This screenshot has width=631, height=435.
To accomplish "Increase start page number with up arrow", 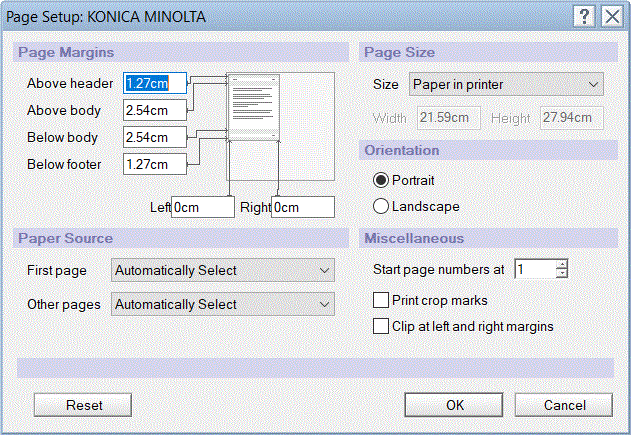I will [x=562, y=264].
